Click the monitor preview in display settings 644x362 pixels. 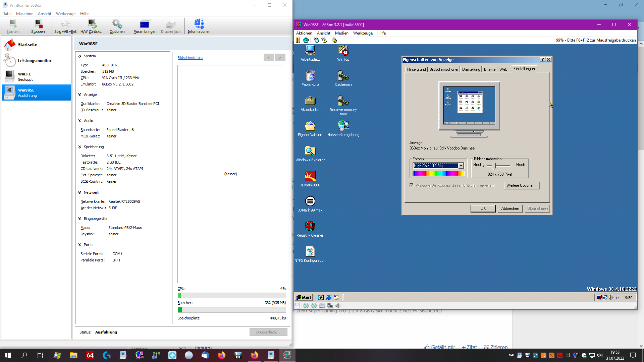(x=469, y=110)
